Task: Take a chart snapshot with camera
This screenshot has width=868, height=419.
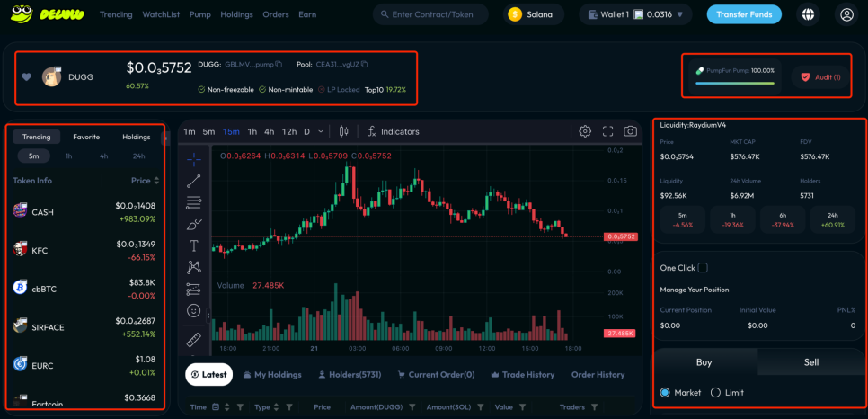Action: (630, 131)
